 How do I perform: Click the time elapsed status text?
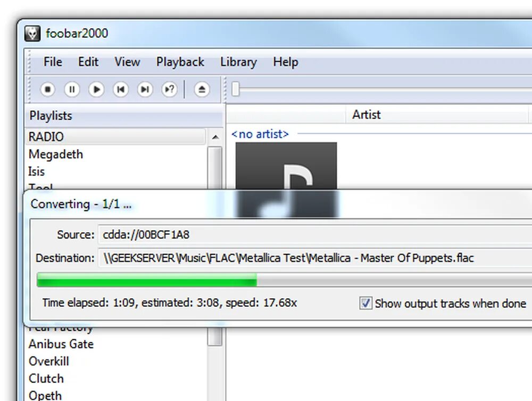[x=170, y=302]
